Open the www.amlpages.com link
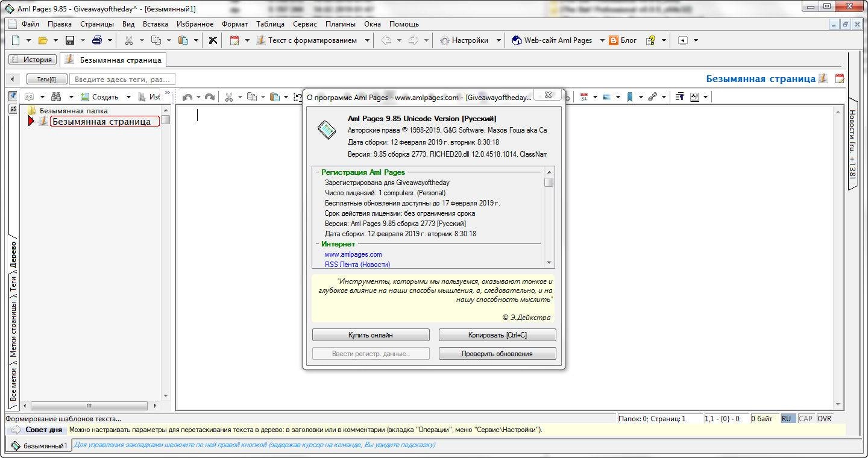Viewport: 868px width, 458px height. tap(353, 254)
